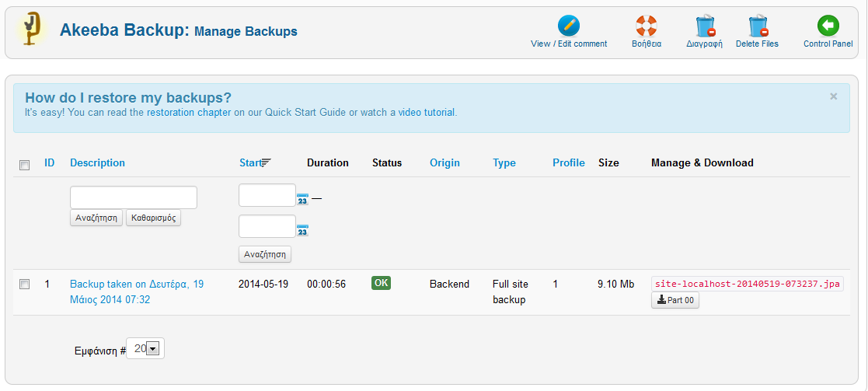Click the Start column sort order icon

[267, 162]
